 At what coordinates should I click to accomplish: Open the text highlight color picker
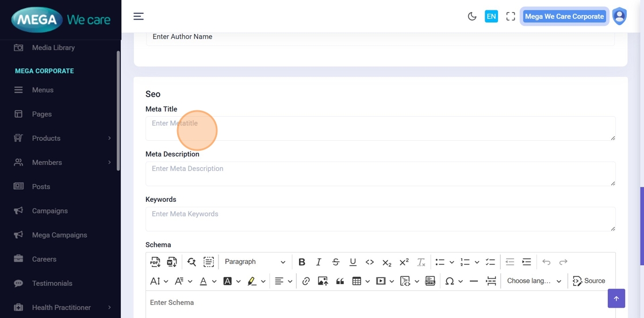pyautogui.click(x=252, y=281)
